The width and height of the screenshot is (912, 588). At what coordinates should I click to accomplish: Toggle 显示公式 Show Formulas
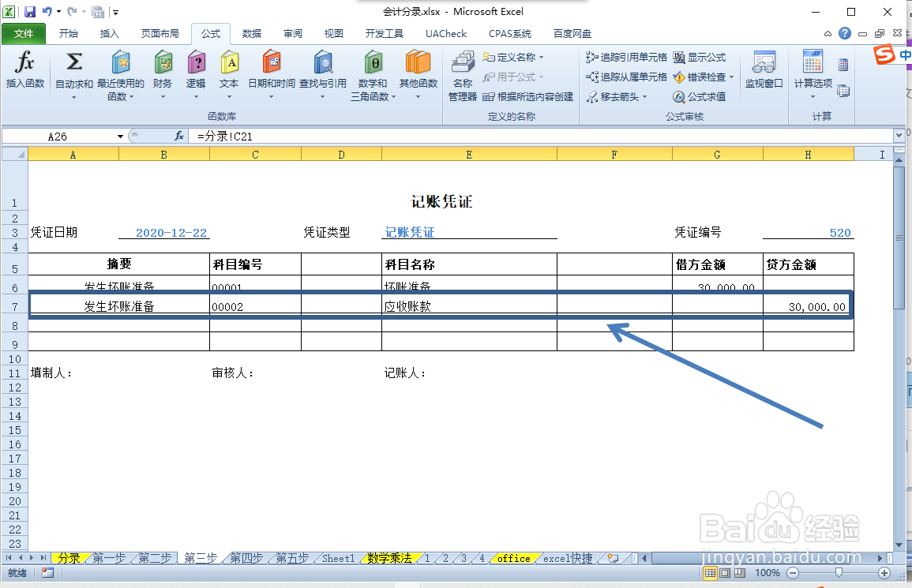point(703,57)
